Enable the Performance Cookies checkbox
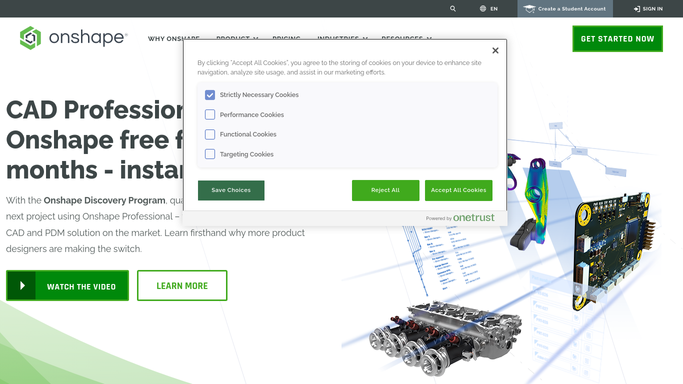 210,115
